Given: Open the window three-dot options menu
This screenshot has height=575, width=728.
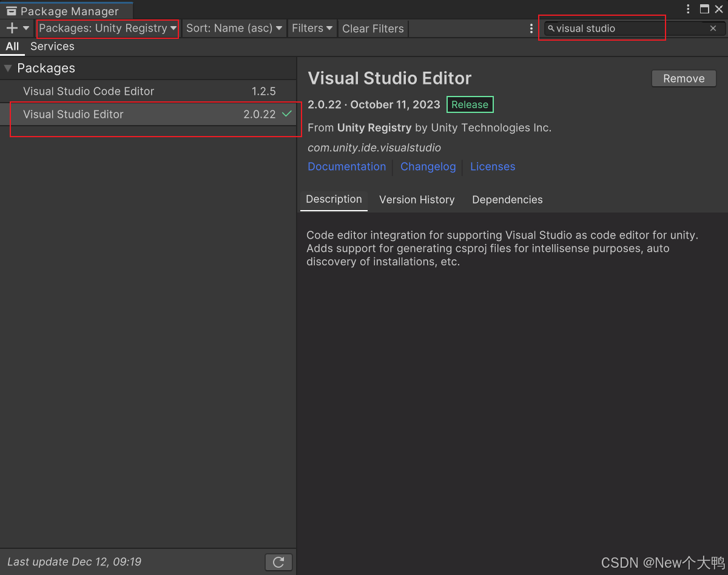Looking at the screenshot, I should [688, 9].
